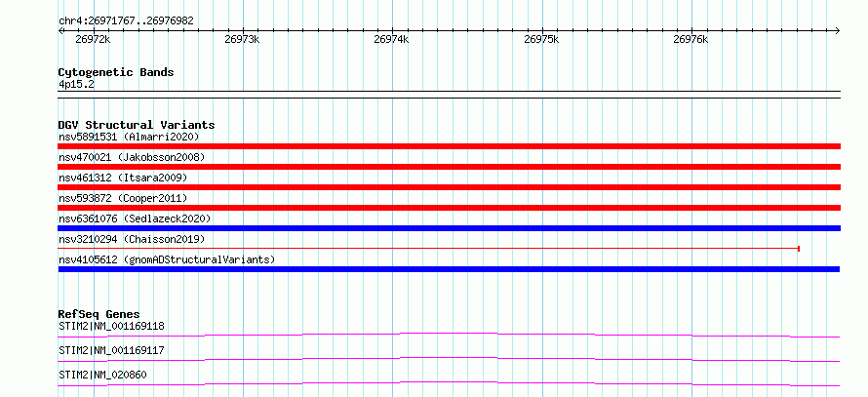Click the nsv6361076 (Sedlazeck2020) label

coord(135,218)
